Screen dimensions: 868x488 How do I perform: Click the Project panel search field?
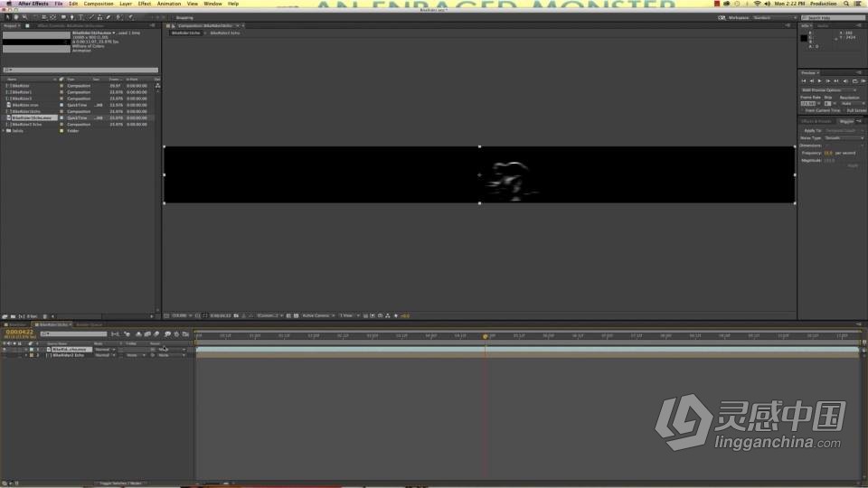pyautogui.click(x=80, y=70)
